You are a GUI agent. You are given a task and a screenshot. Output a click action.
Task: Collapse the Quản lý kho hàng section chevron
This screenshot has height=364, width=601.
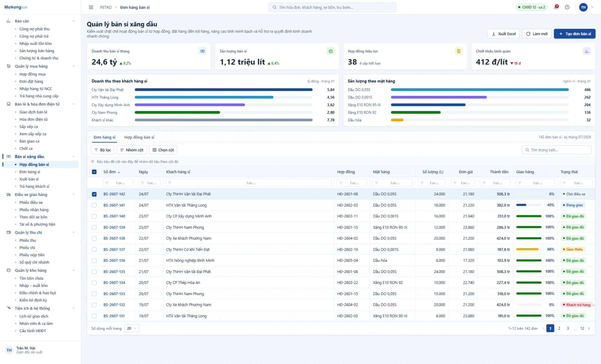[x=74, y=270]
